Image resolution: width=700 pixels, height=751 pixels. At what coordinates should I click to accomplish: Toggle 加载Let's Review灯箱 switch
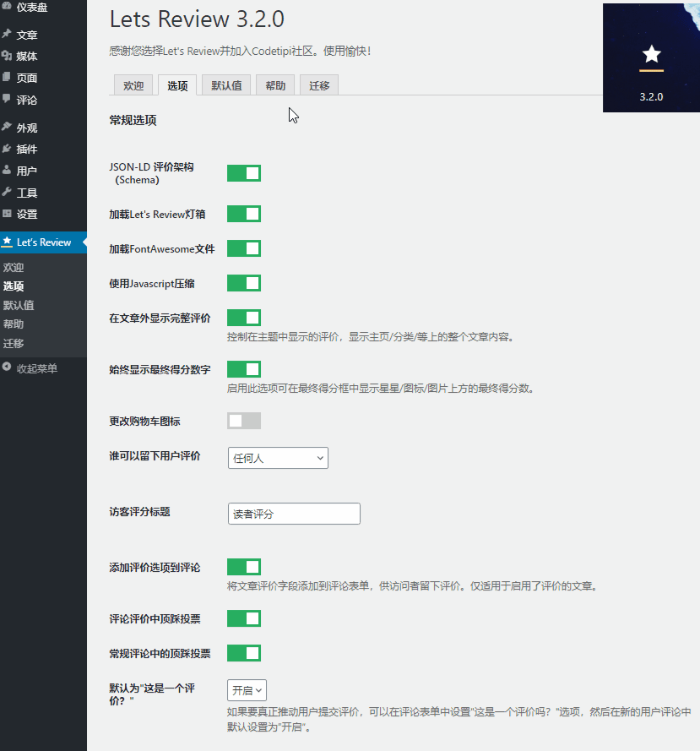[244, 214]
